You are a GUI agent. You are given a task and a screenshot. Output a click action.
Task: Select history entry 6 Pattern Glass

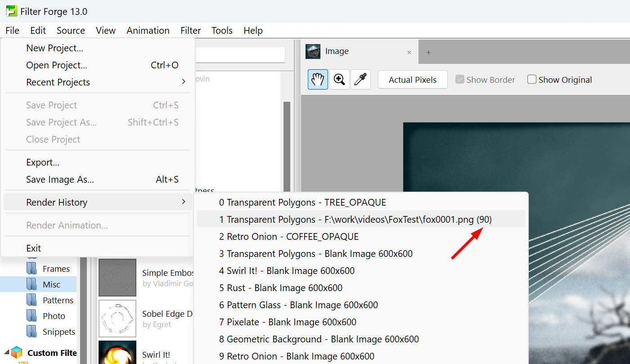click(x=361, y=305)
